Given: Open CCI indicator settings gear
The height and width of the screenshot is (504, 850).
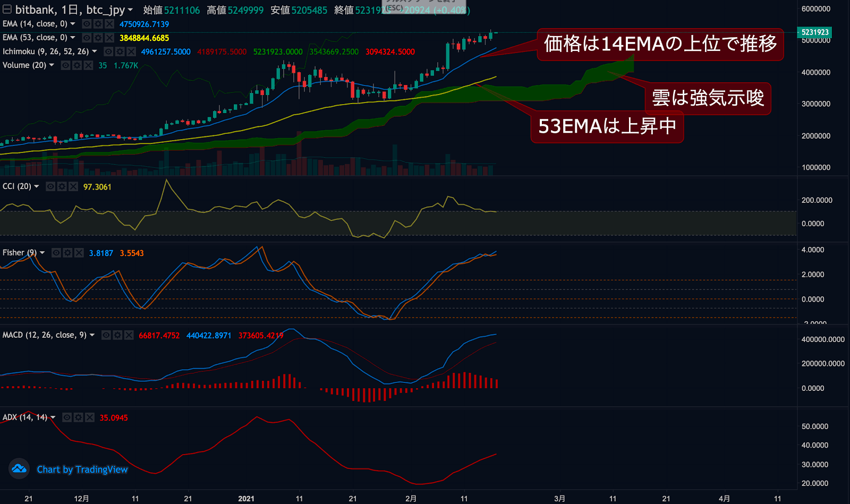Looking at the screenshot, I should click(62, 186).
